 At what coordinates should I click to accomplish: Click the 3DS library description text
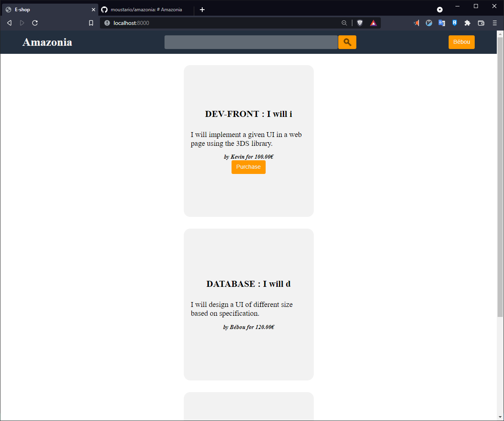[x=246, y=139]
